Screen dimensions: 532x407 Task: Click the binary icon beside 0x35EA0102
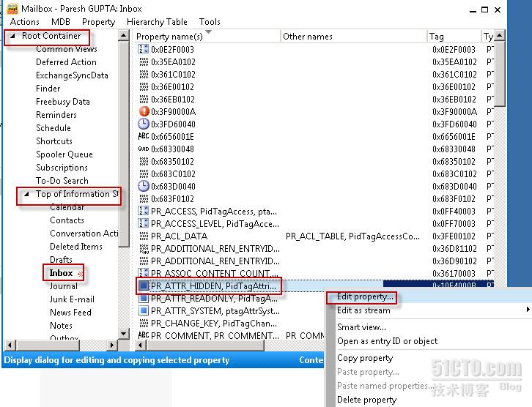pyautogui.click(x=144, y=61)
